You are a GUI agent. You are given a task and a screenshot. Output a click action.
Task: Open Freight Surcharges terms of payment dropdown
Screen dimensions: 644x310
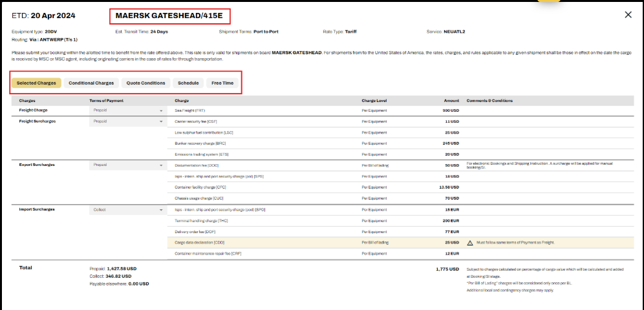127,121
